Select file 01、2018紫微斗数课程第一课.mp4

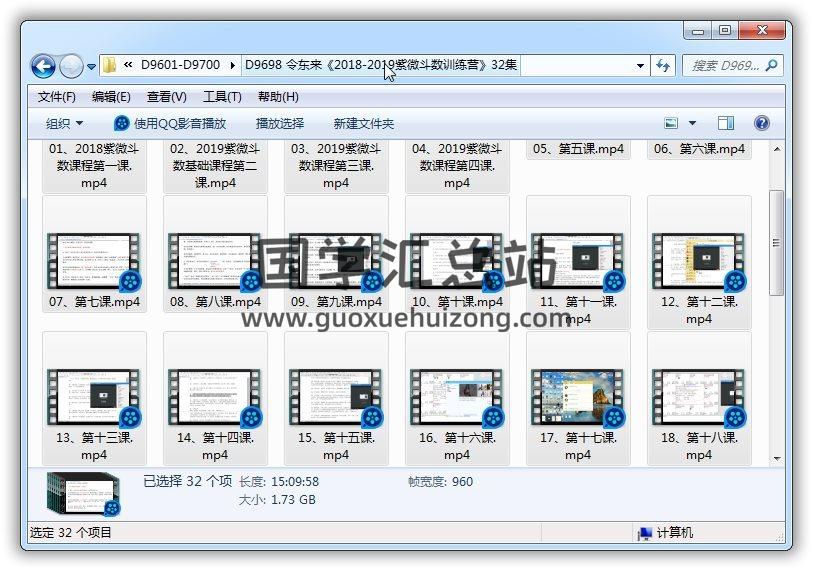(x=94, y=165)
